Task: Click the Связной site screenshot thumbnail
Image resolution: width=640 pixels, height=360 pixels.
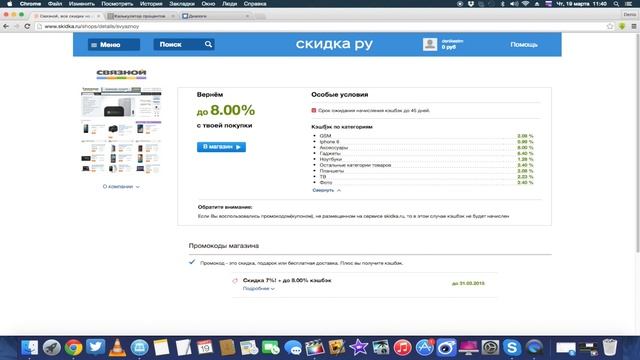Action: point(121,130)
